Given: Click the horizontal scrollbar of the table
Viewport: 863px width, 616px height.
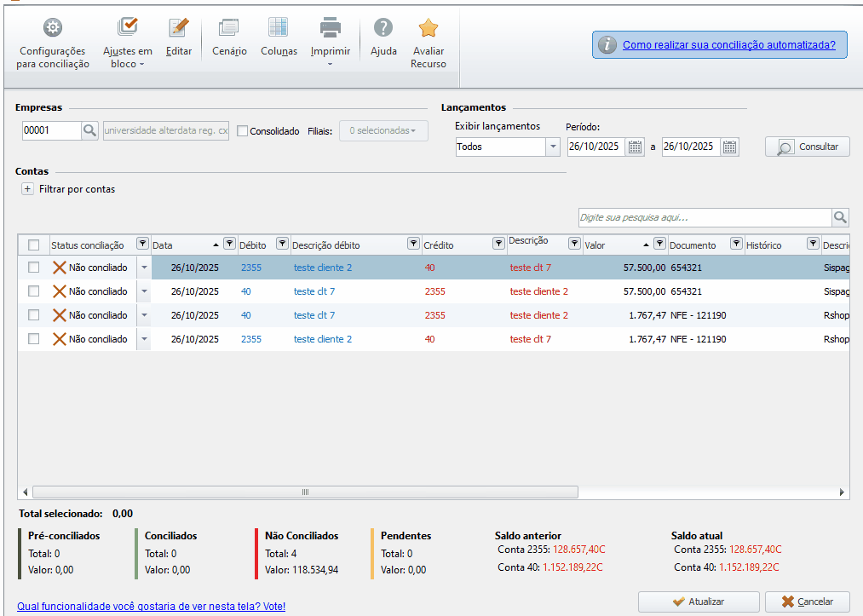Looking at the screenshot, I should click(x=305, y=492).
